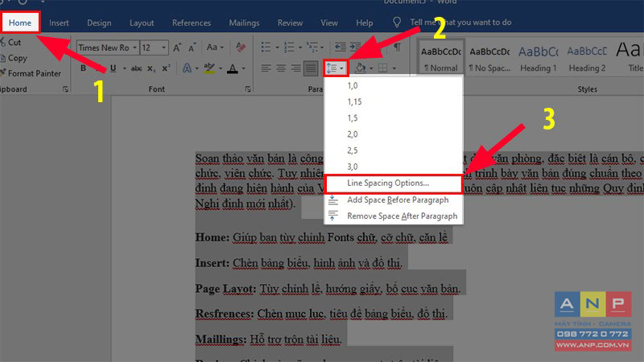Apply yellow text highlight color

(209, 68)
